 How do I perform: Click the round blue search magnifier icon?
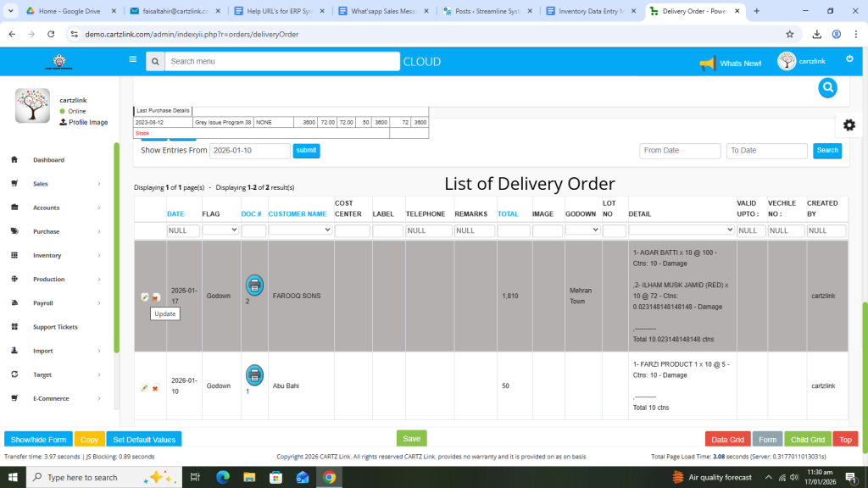tap(827, 87)
